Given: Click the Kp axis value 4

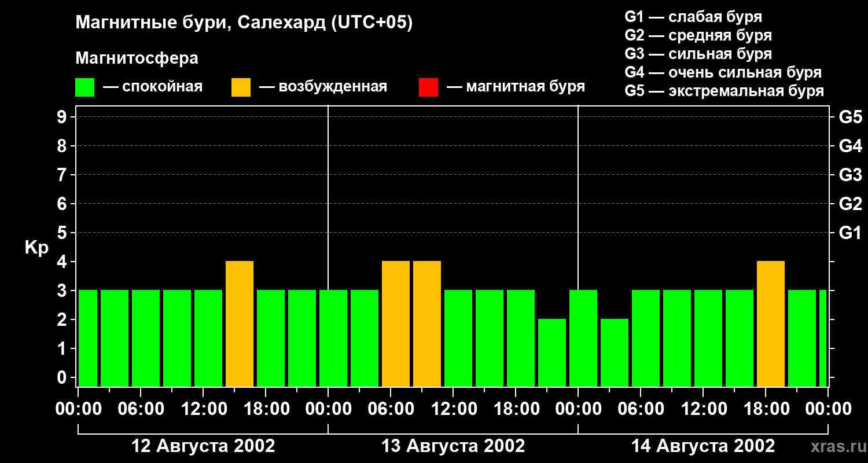Looking at the screenshot, I should [63, 262].
